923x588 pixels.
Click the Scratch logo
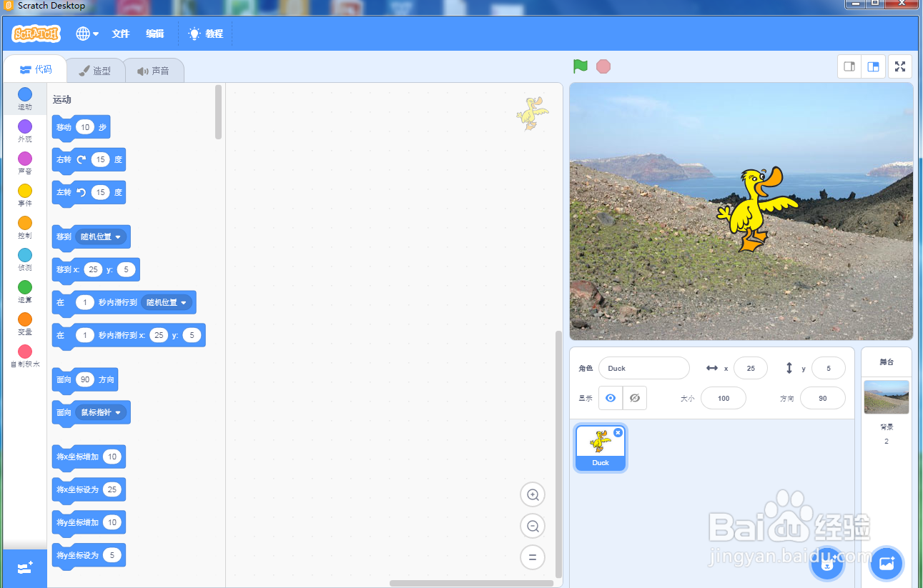pyautogui.click(x=36, y=34)
